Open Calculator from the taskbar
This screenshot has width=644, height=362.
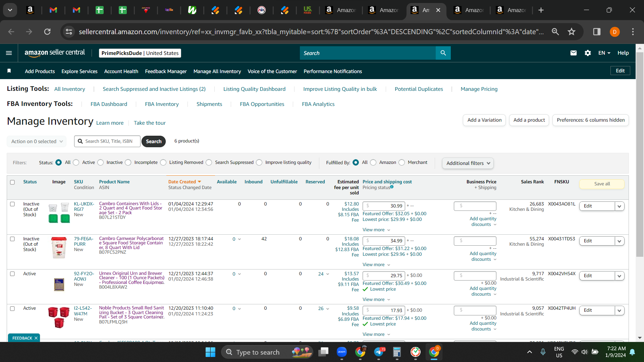(x=397, y=352)
